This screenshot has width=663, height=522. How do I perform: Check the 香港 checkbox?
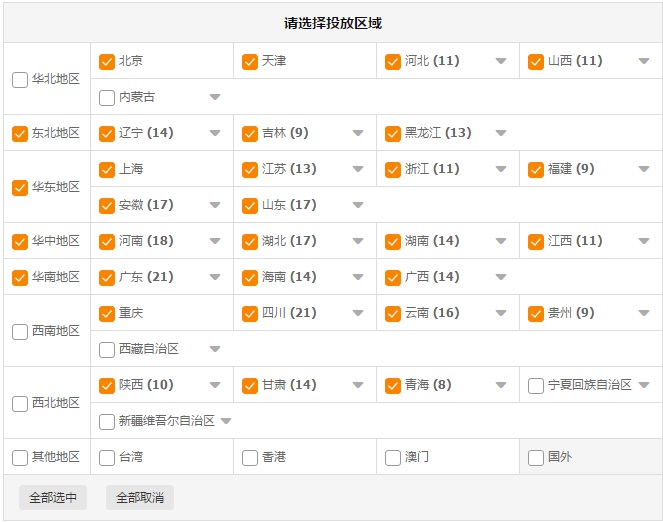pos(250,457)
